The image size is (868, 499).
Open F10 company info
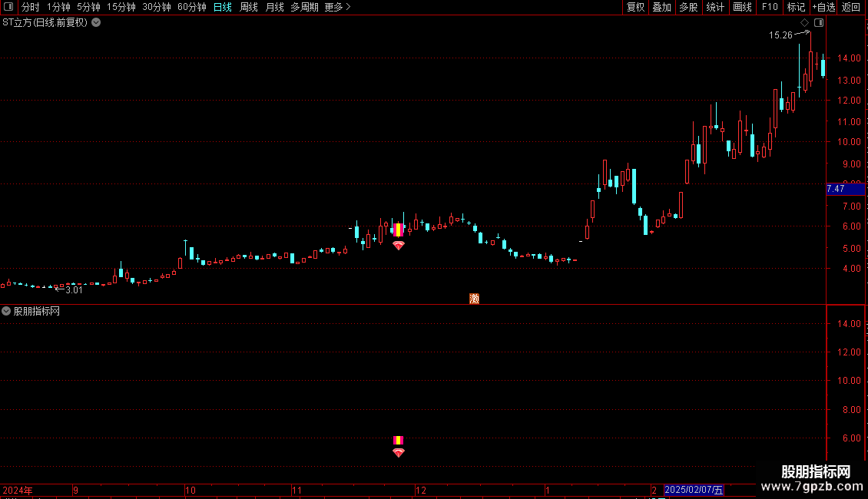(x=770, y=7)
